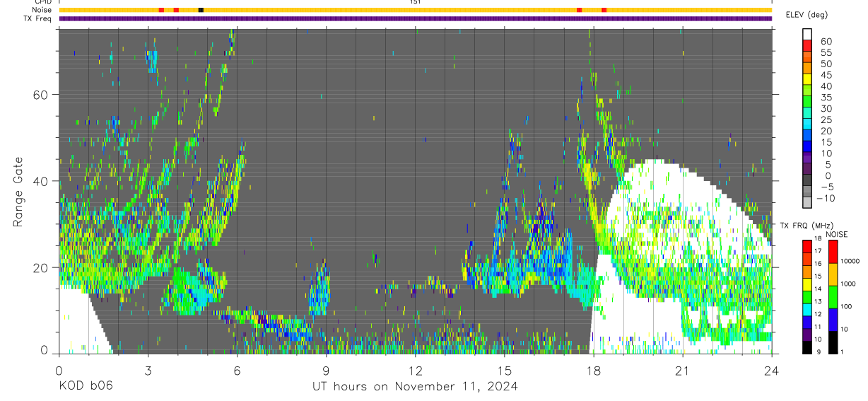Click the 24 tick on the UT hours axis
The height and width of the screenshot is (401, 868).
tap(772, 370)
